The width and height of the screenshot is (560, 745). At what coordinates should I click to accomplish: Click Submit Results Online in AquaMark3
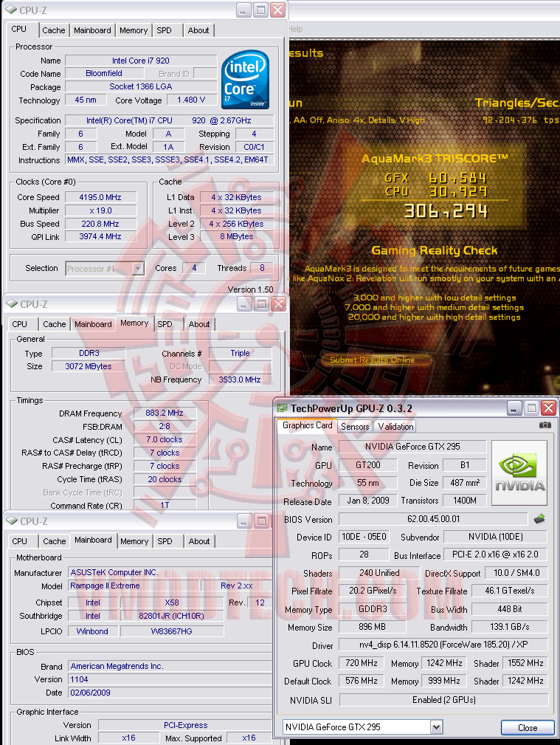[x=373, y=360]
